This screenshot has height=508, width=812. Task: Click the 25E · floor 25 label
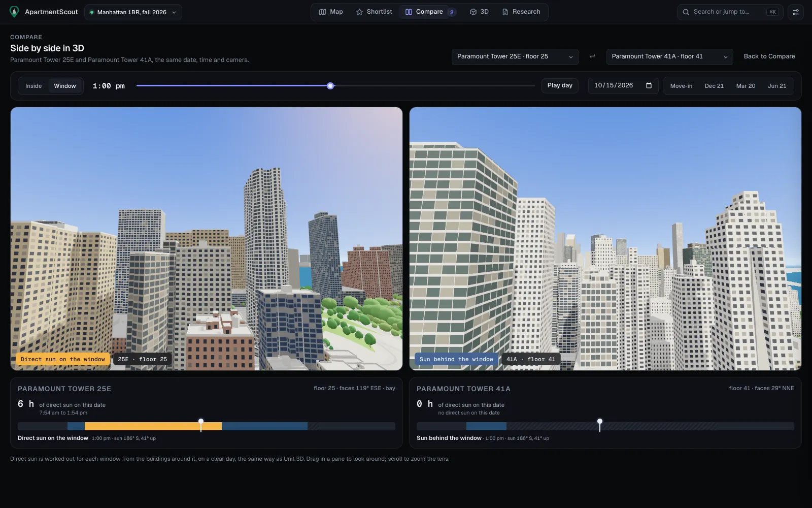click(143, 359)
